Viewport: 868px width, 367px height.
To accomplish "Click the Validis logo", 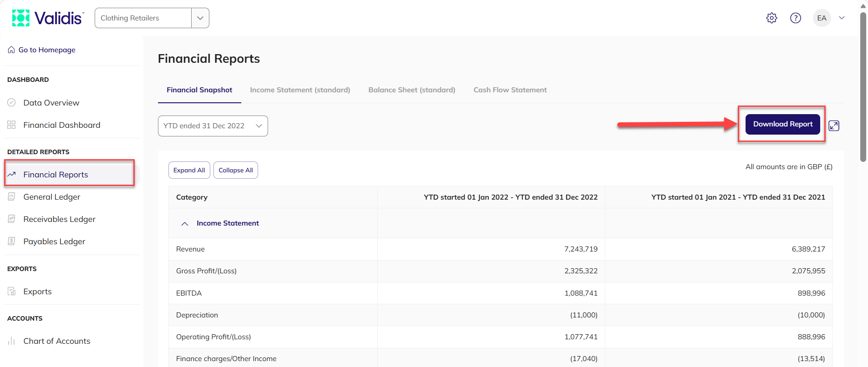I will [48, 18].
